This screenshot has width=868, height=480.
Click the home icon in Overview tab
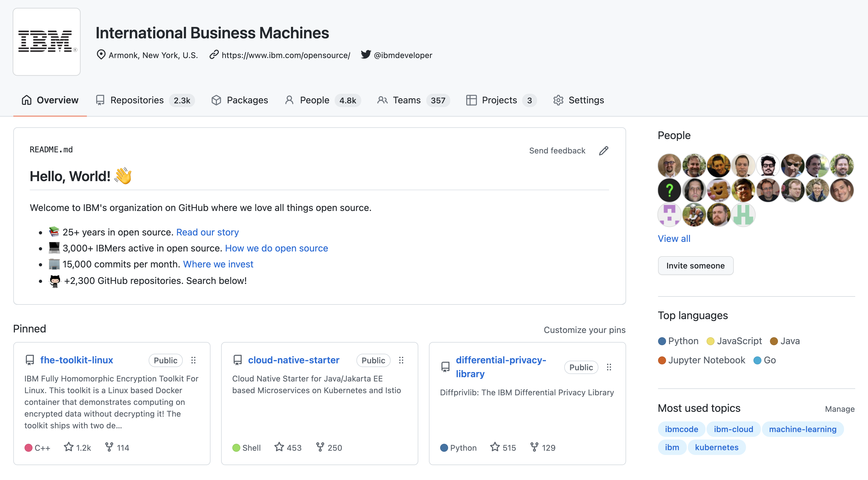(x=27, y=100)
